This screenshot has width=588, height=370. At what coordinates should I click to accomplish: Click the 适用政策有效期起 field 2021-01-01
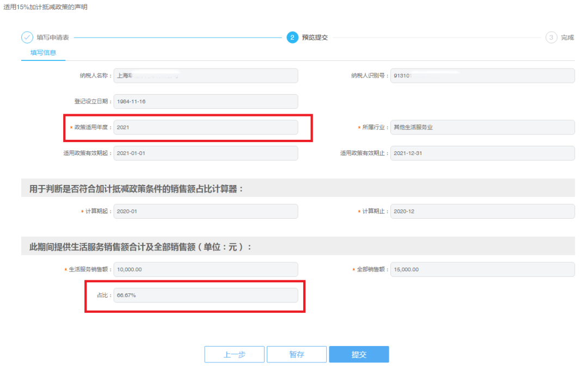[206, 153]
